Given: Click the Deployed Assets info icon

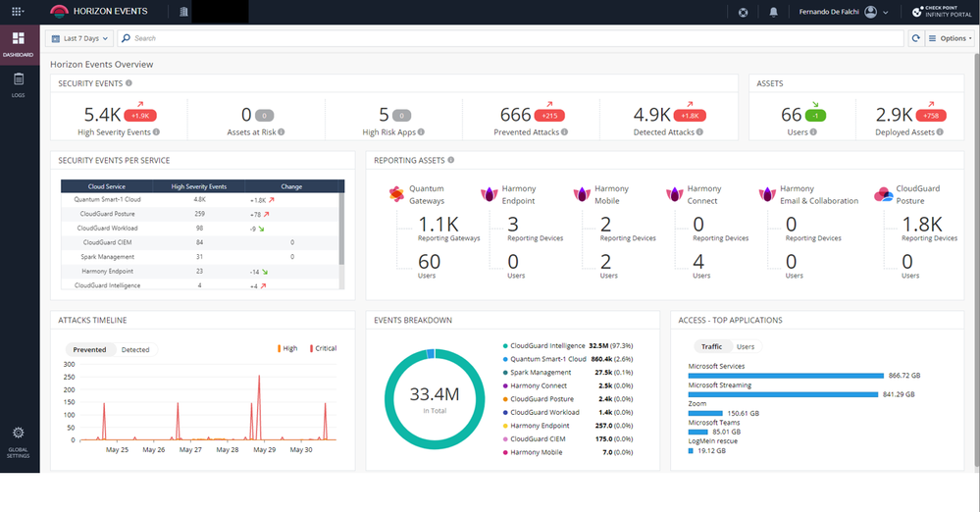Looking at the screenshot, I should [x=940, y=131].
